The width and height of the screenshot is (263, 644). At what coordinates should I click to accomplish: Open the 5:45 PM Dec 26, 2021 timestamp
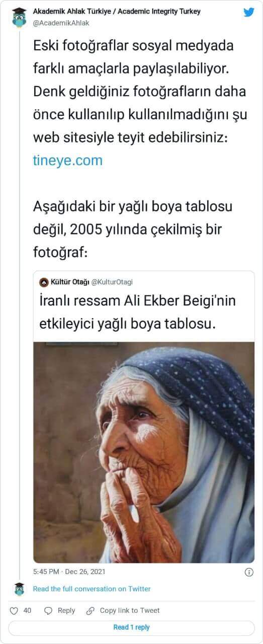click(x=69, y=572)
